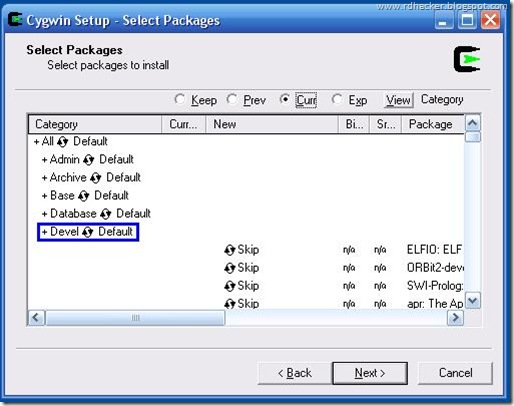
Task: Click the apr: The Ap package name
Action: (435, 304)
